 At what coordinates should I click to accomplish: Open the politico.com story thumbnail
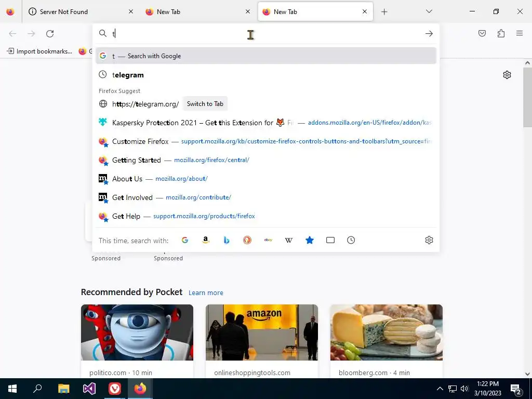tap(137, 332)
